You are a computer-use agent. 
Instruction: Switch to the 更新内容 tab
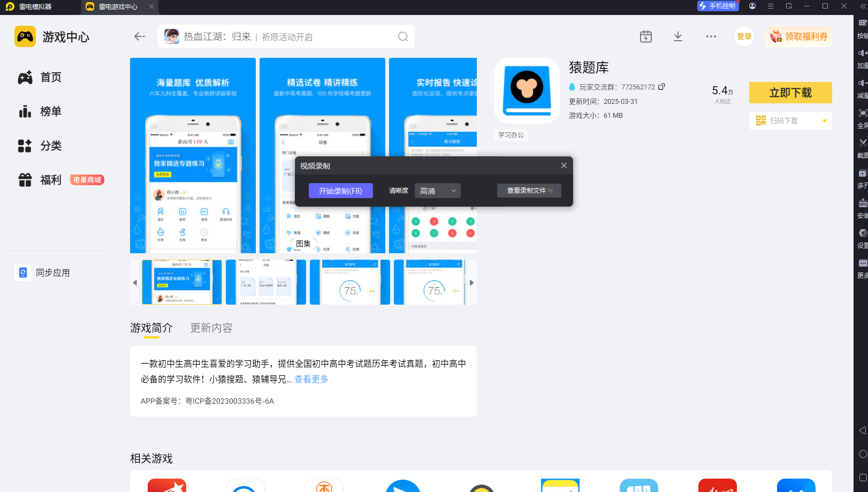coord(211,328)
